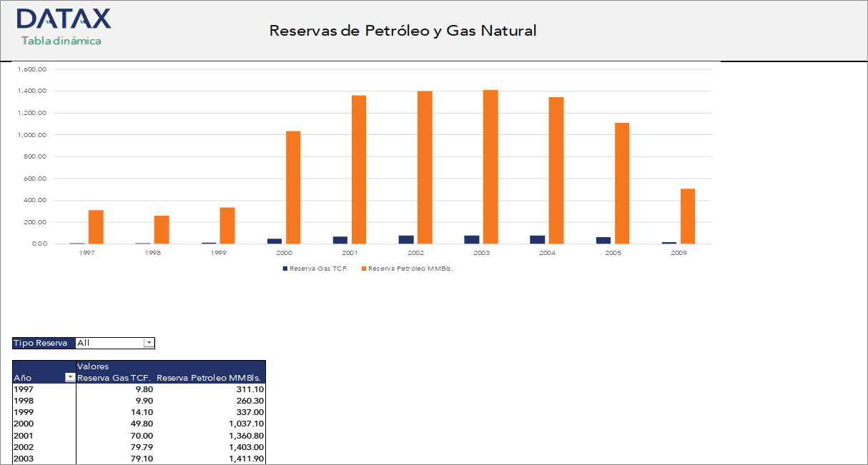868x465 pixels.
Task: Click the DATAX logo
Action: tap(63, 19)
